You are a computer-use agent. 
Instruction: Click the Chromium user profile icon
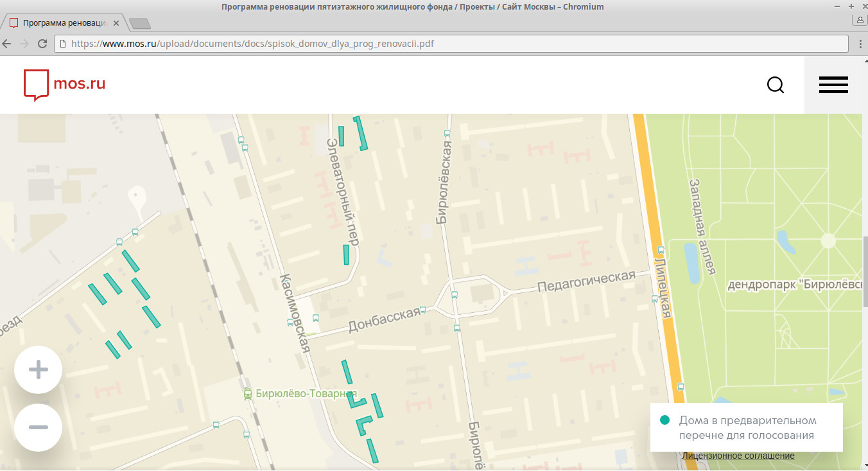click(859, 21)
